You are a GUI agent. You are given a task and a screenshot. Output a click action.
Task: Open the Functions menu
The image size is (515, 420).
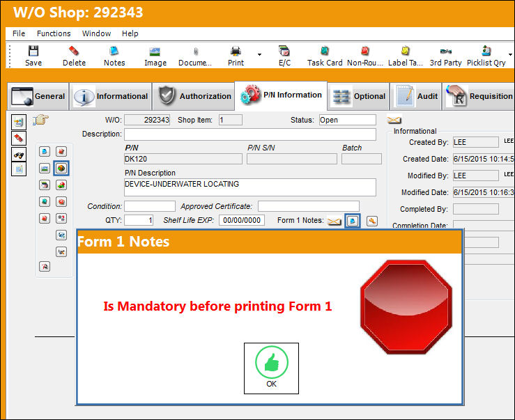point(54,33)
